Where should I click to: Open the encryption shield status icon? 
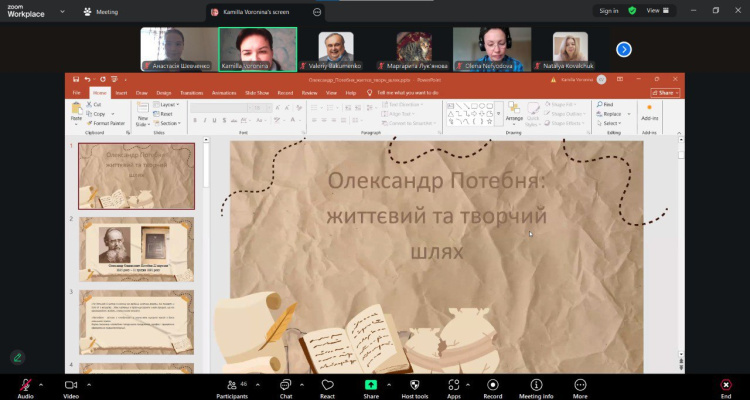tap(632, 11)
